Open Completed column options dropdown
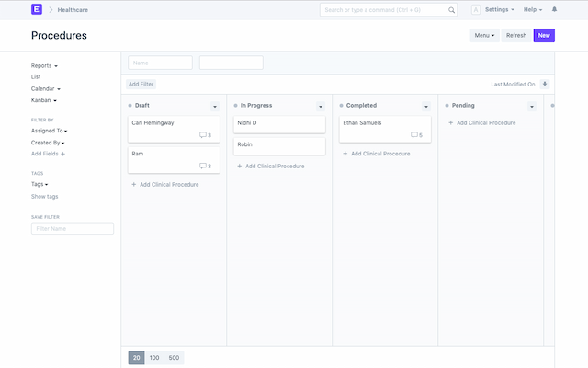 pos(426,106)
